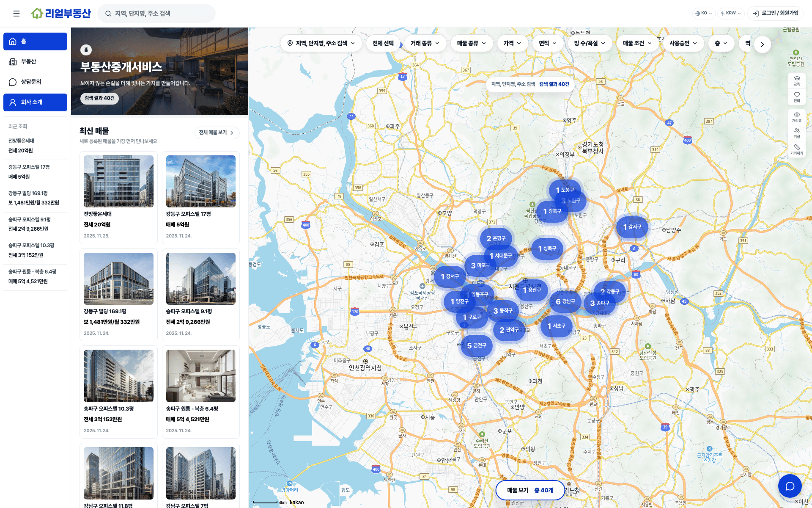Expand the 지역, 단지명, 주소 검색 filter
The width and height of the screenshot is (812, 508).
click(x=321, y=43)
